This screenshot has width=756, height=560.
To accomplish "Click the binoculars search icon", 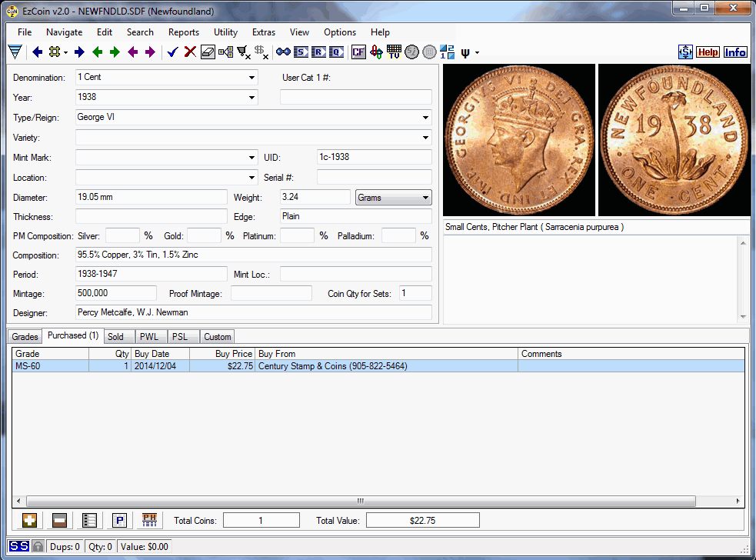I will (x=283, y=52).
